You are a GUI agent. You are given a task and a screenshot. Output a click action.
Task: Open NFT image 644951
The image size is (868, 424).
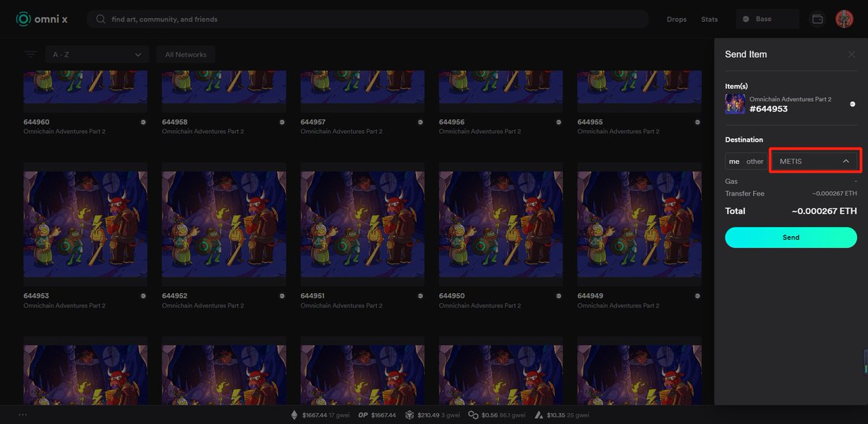362,224
